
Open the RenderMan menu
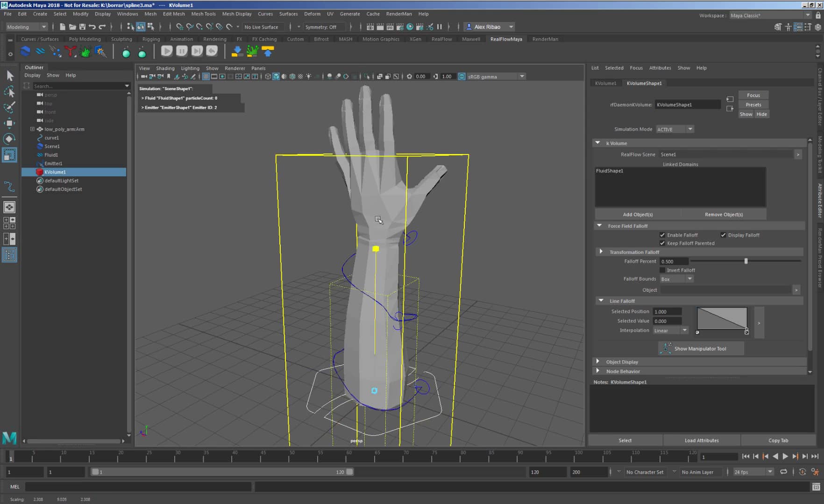coord(399,14)
